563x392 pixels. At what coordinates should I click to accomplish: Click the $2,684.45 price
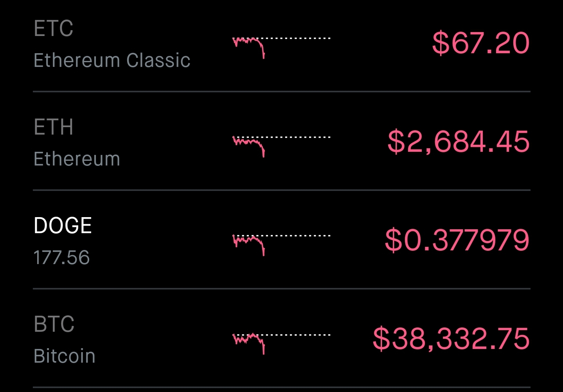pyautogui.click(x=459, y=142)
